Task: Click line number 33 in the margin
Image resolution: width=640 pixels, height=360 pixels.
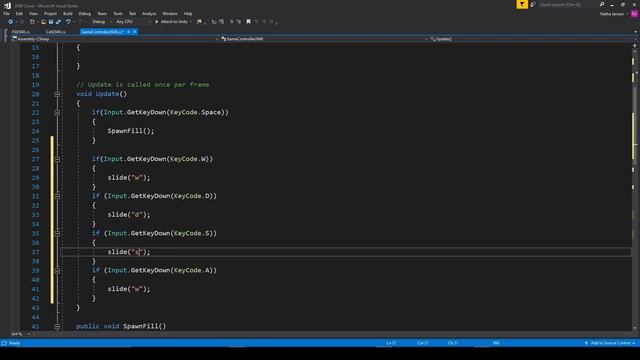Action: (36, 215)
